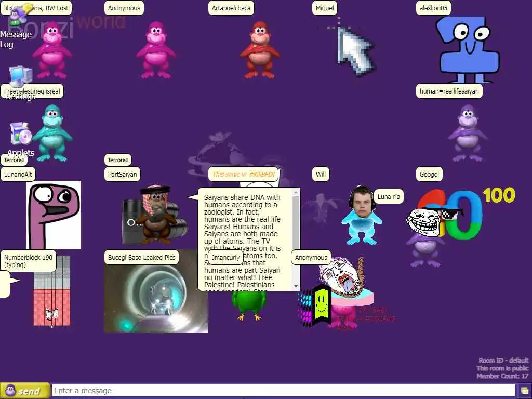This screenshot has width=532, height=399.
Task: Click the teal Bonzi under Freepalestineqiisreal
Action: 52,133
